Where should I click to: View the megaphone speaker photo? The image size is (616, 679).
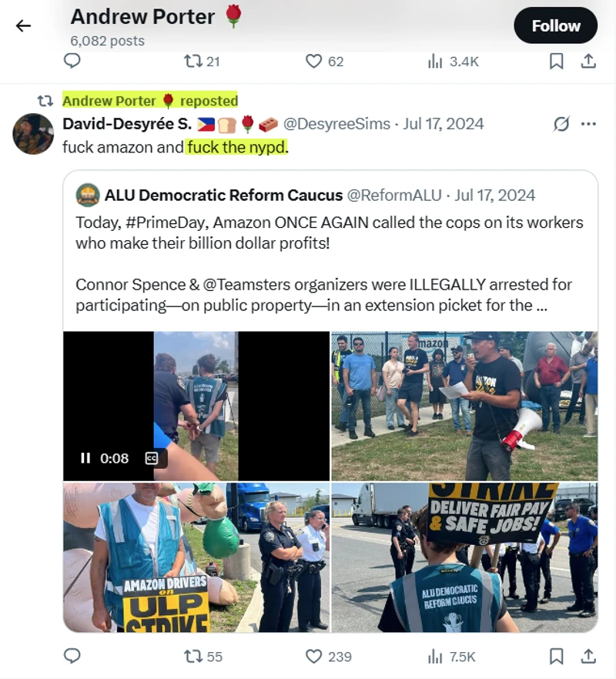tap(464, 406)
